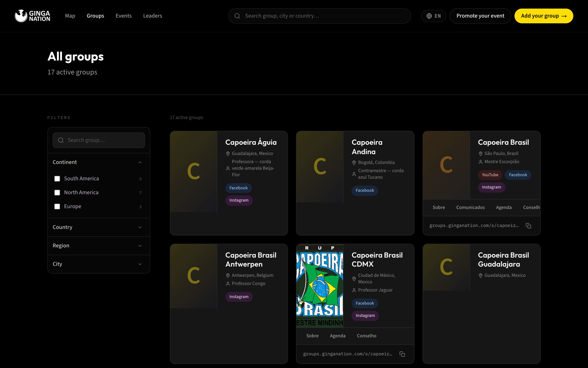Image resolution: width=588 pixels, height=368 pixels.
Task: Open Agenda tab on Capoeira Brasil card
Action: tap(504, 207)
